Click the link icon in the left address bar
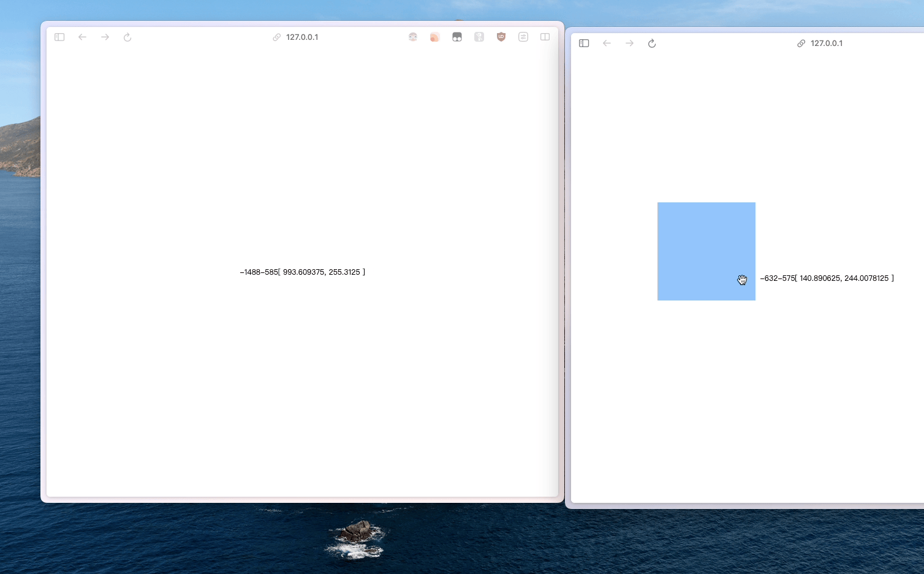Image resolution: width=924 pixels, height=574 pixels. pos(277,37)
